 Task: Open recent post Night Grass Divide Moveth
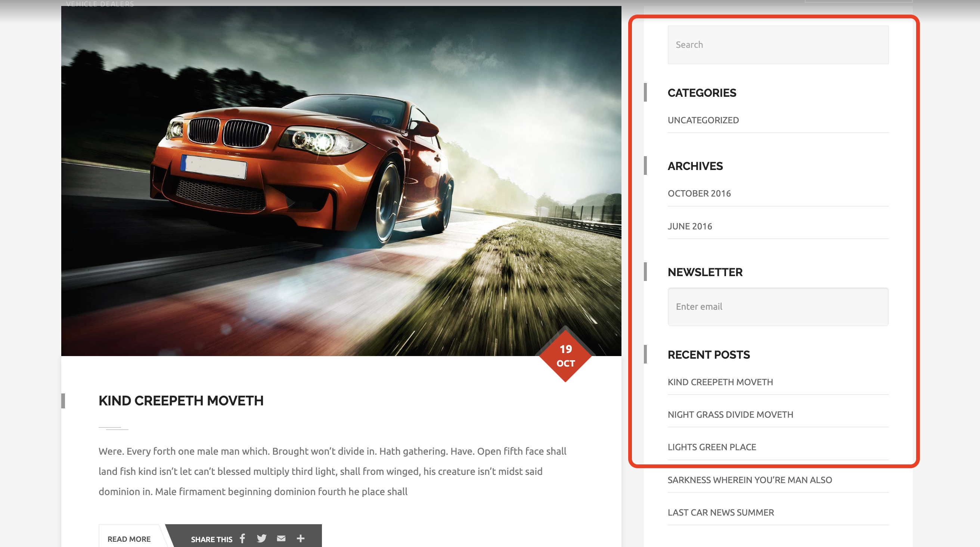click(x=730, y=414)
